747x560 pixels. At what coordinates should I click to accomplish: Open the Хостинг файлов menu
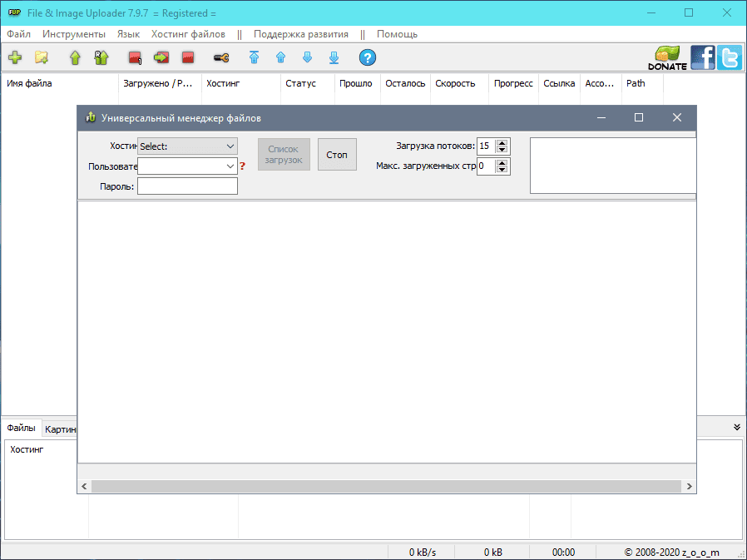[x=188, y=34]
